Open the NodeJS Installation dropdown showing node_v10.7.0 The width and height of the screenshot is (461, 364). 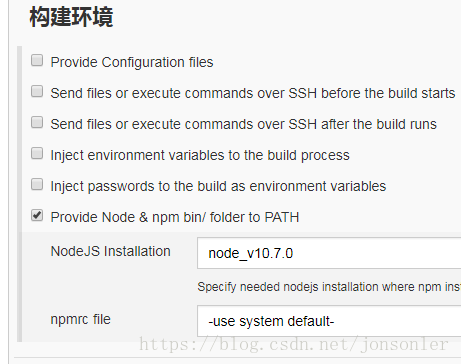click(329, 253)
